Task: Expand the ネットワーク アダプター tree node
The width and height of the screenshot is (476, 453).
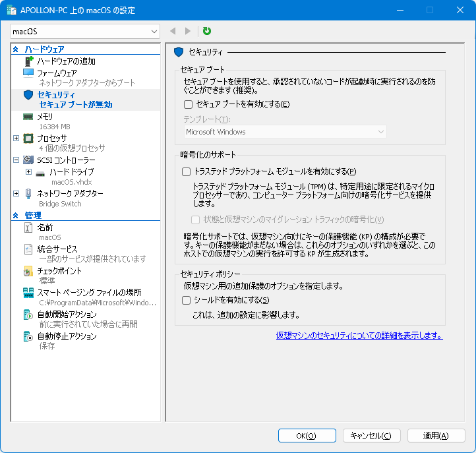Action: tap(16, 193)
